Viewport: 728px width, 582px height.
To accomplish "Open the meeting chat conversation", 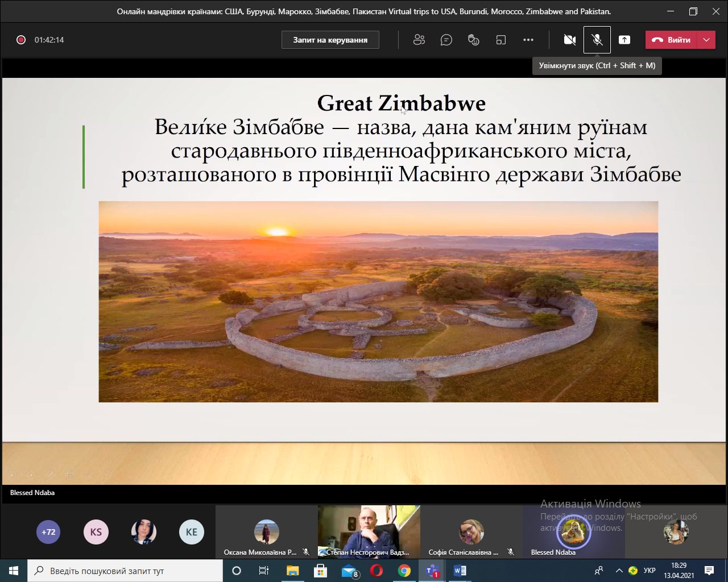I will (x=446, y=40).
